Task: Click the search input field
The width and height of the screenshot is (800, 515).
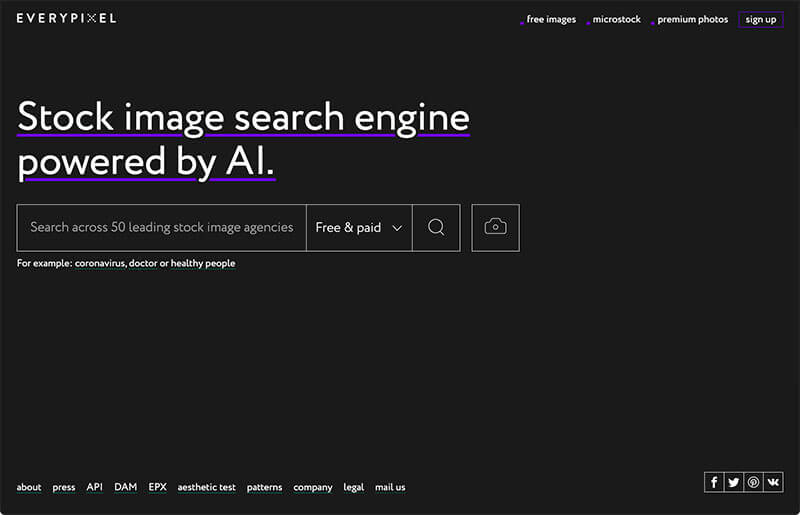Action: click(162, 228)
